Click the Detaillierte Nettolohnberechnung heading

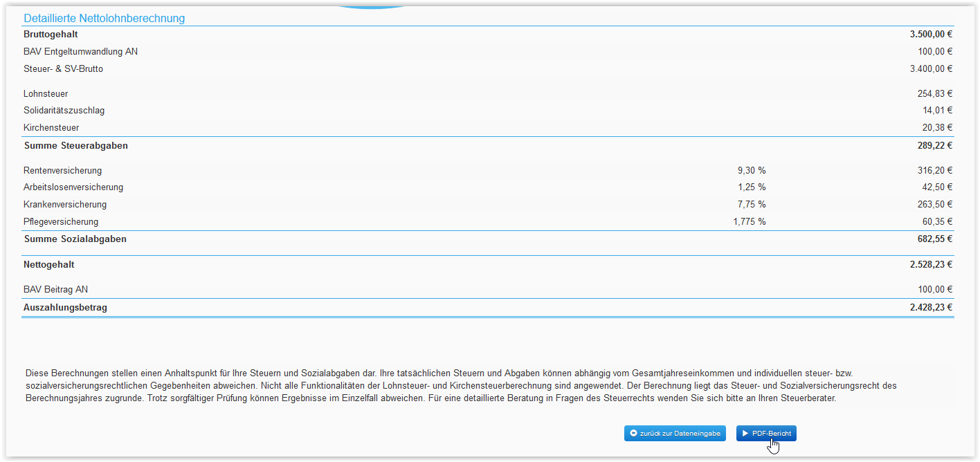coord(105,18)
